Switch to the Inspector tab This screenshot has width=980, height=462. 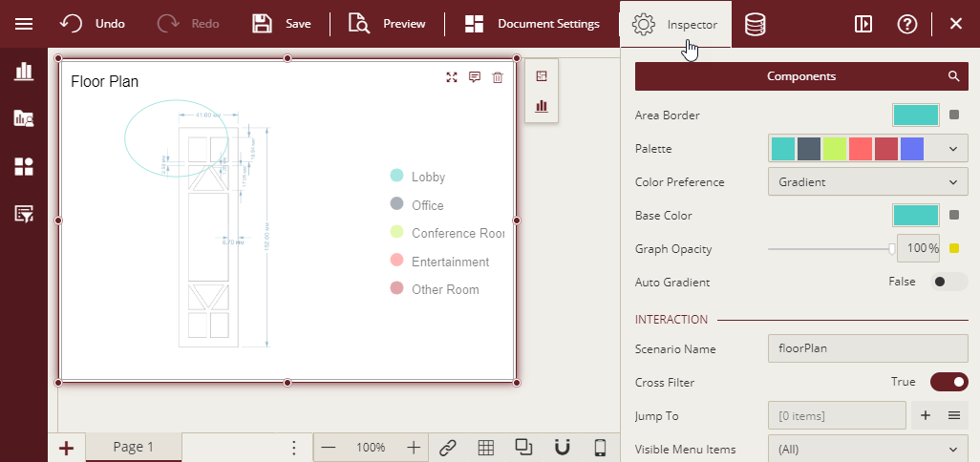pyautogui.click(x=675, y=25)
